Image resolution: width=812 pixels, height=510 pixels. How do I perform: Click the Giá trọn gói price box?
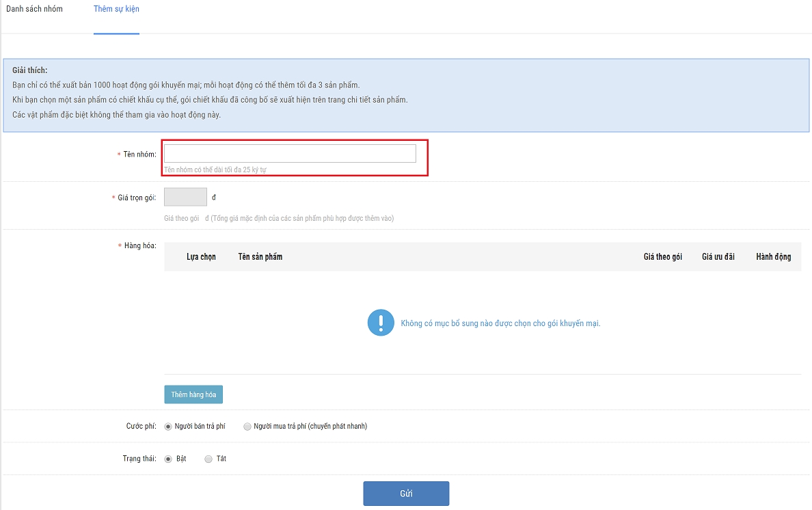185,198
